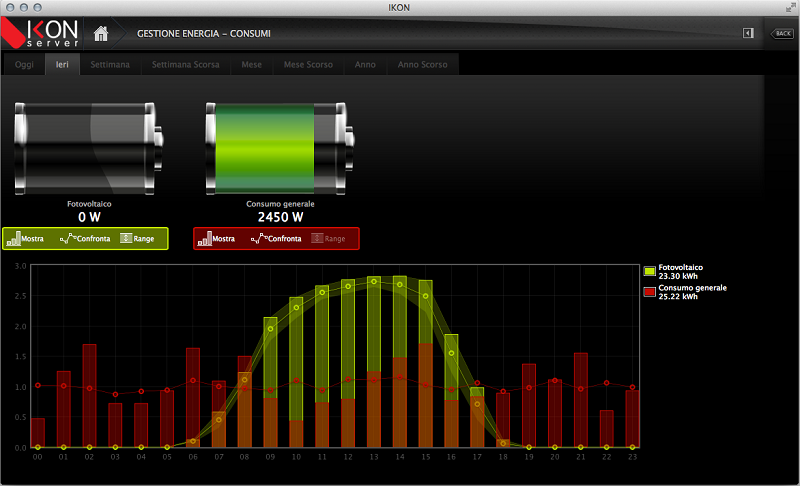Click the Consumo generale 25.22 kWh legend text
This screenshot has height=486, width=800.
(x=692, y=292)
